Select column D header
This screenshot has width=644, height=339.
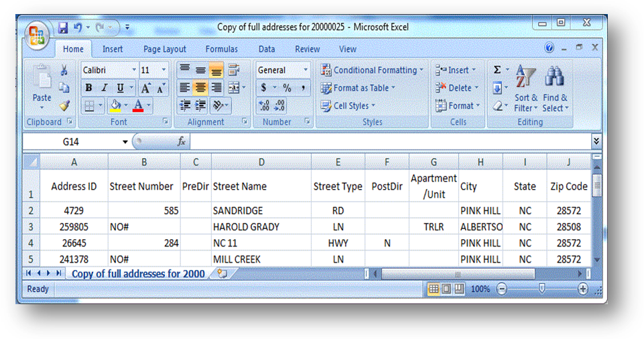(x=261, y=162)
